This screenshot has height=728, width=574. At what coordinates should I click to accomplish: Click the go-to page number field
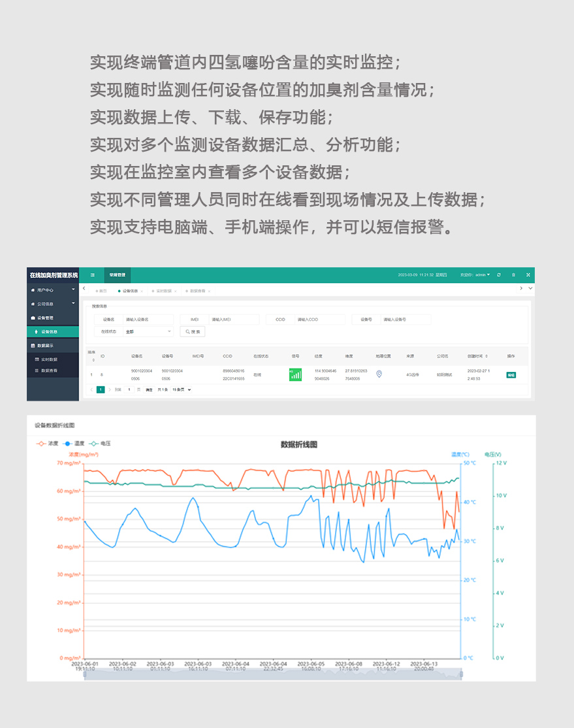pos(129,389)
